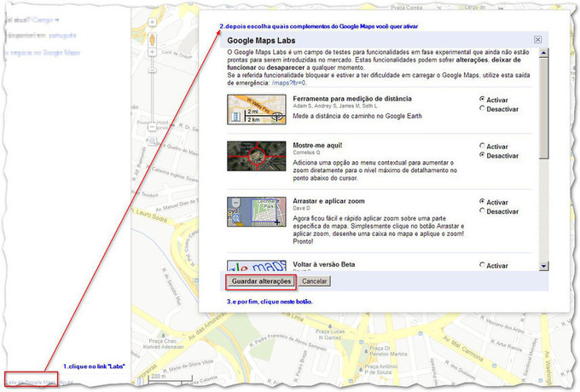This screenshot has height=392, width=580.
Task: Close the Google Maps Labs dialog
Action: (x=537, y=39)
